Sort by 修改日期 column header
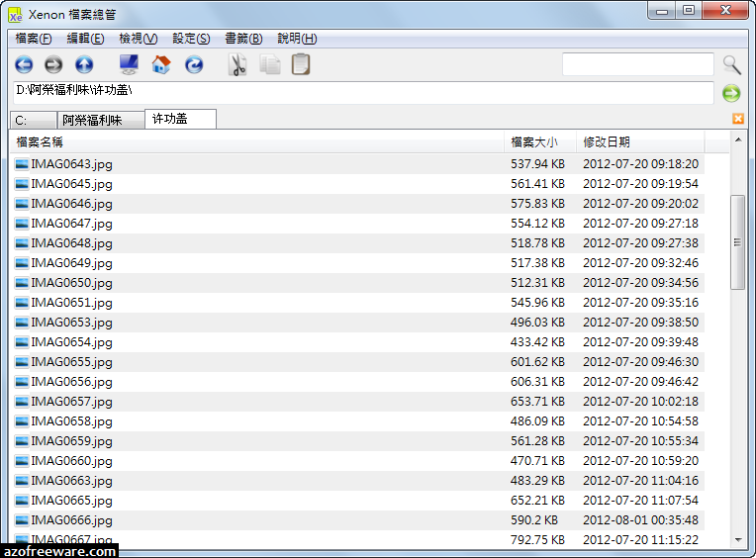This screenshot has width=756, height=558. pyautogui.click(x=640, y=142)
